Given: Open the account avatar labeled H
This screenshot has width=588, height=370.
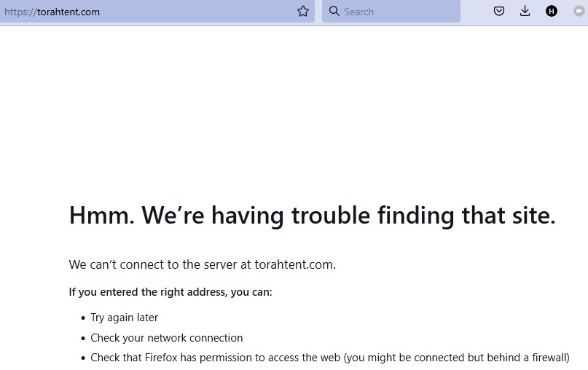Looking at the screenshot, I should pyautogui.click(x=552, y=12).
